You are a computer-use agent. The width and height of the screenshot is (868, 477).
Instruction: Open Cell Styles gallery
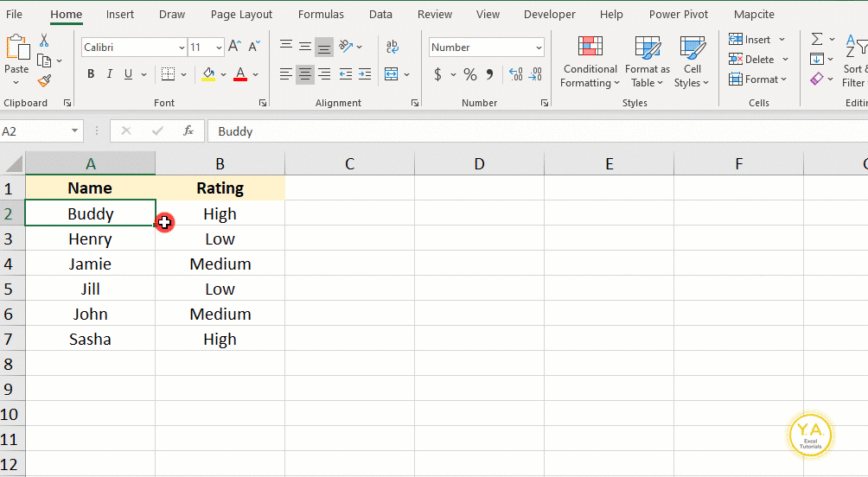(x=692, y=61)
